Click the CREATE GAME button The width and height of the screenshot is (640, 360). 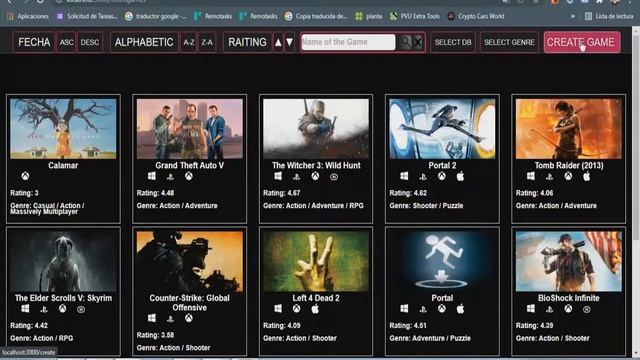pyautogui.click(x=582, y=42)
